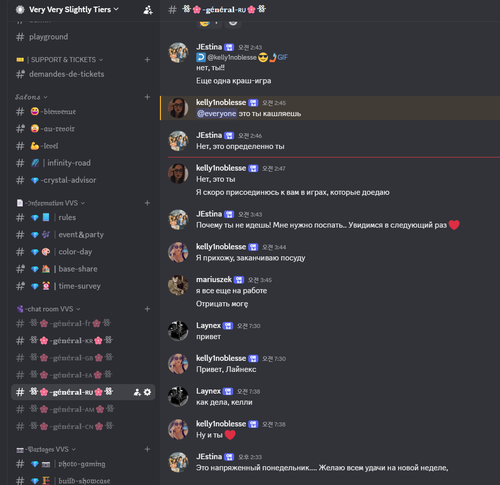This screenshot has height=485, width=500.
Task: Select the demandes-de-tickets channel
Action: 83,74
